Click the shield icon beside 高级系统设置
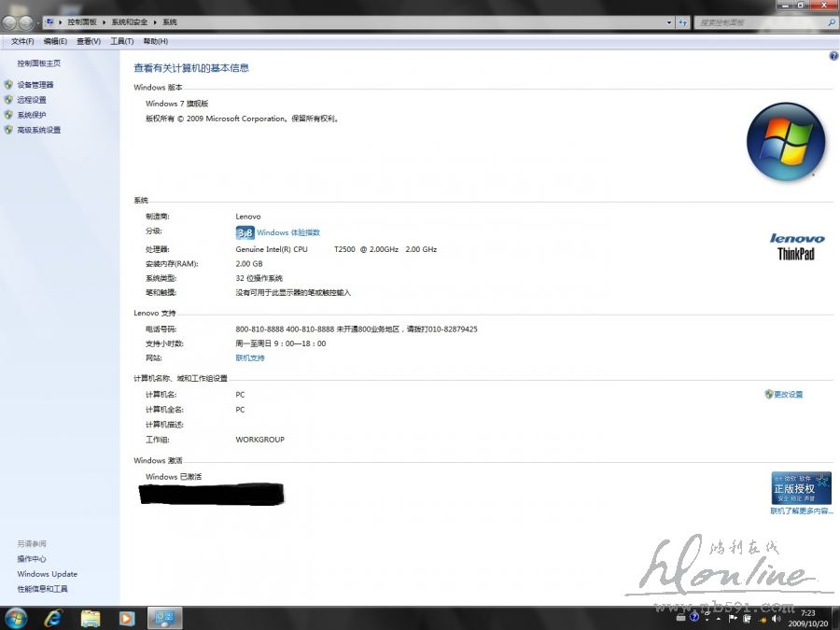 coord(8,130)
